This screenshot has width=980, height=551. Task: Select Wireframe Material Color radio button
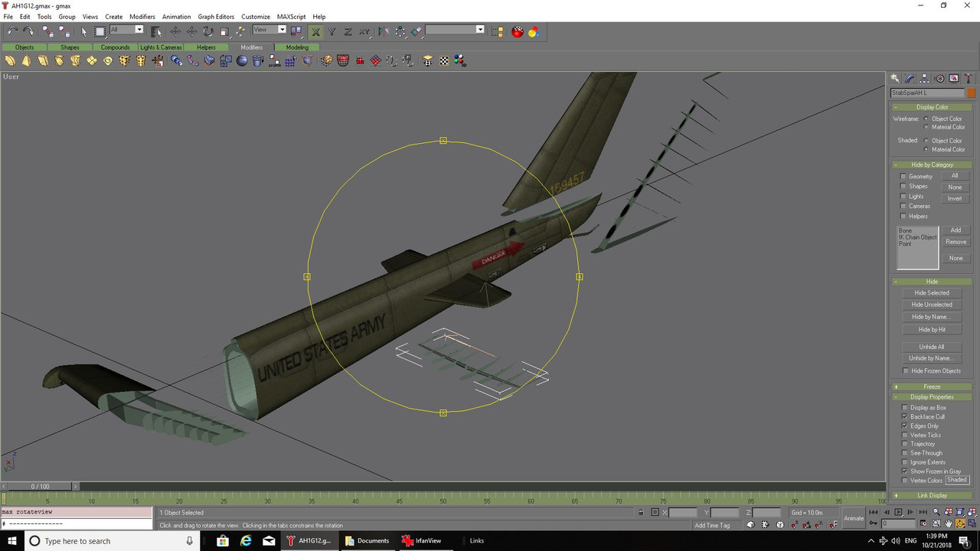click(926, 127)
